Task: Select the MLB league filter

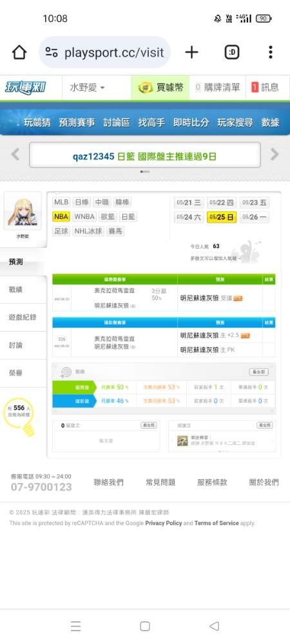Action: (61, 202)
